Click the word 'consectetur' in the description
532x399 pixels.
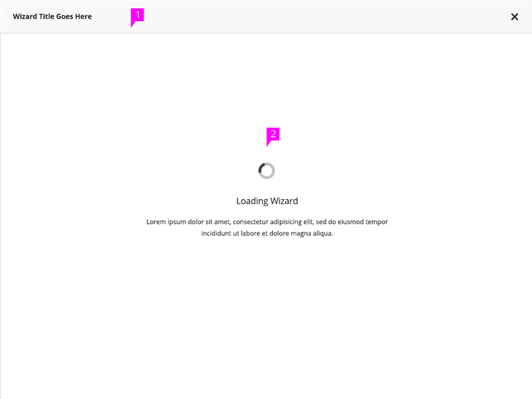[x=253, y=222]
